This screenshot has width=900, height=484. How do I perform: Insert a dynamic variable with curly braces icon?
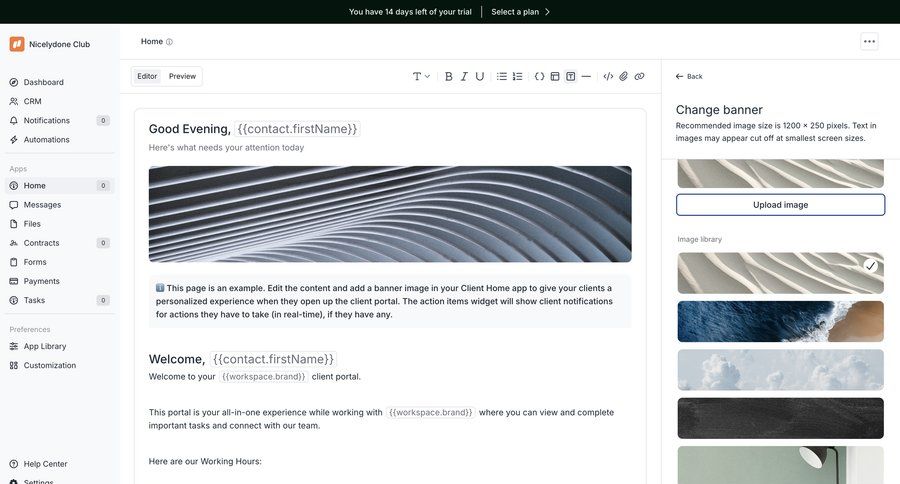540,76
